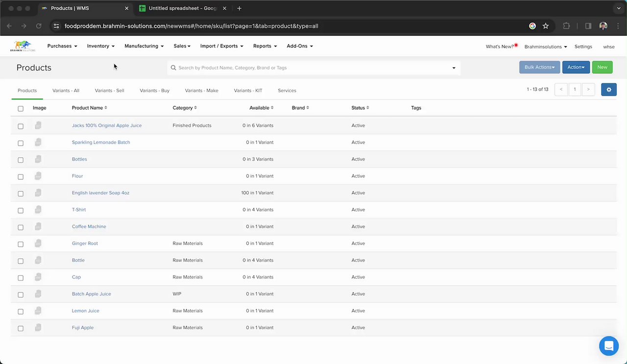Click the Brahmin Solutions logo

(x=23, y=46)
